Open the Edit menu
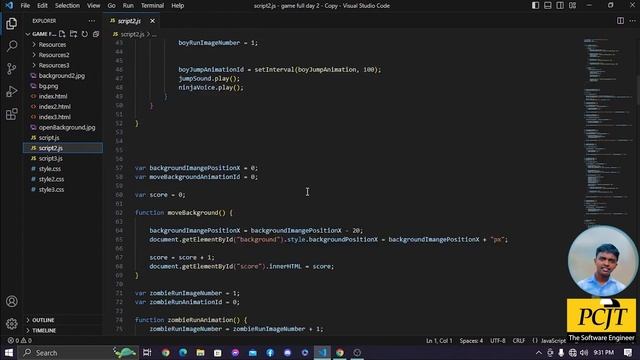Screen dimensions: 640x360 click(42, 6)
